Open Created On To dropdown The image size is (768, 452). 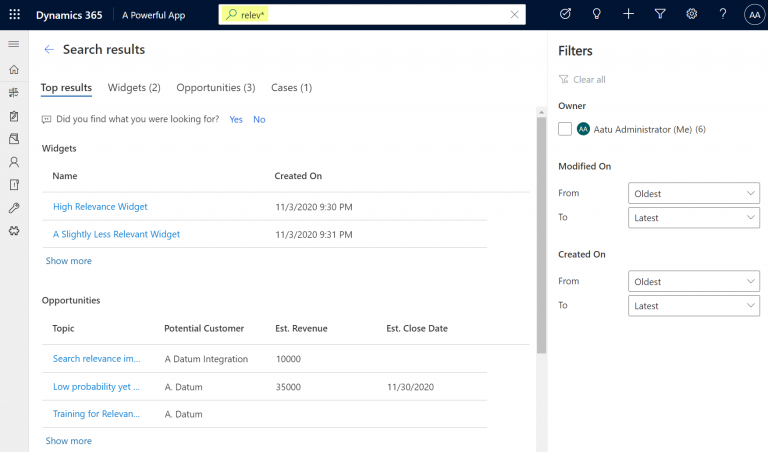point(694,306)
